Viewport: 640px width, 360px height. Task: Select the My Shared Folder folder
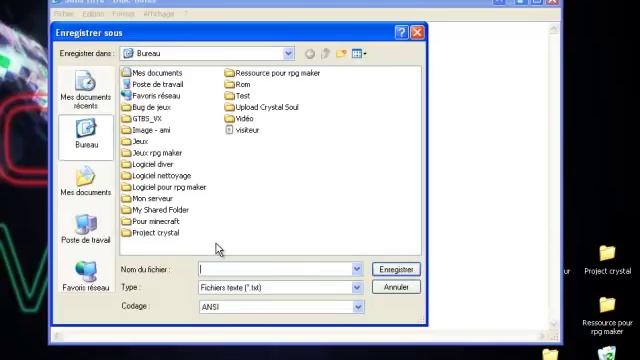pyautogui.click(x=155, y=210)
